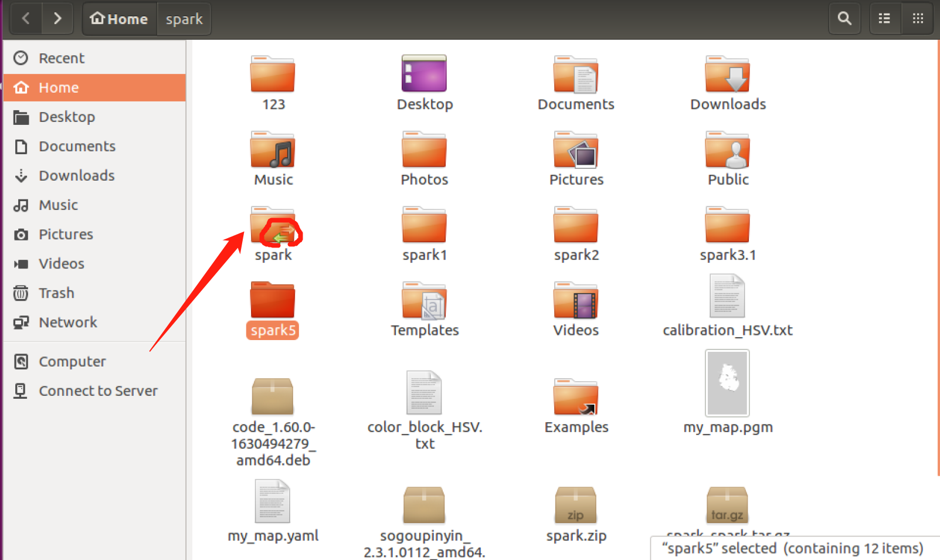Select the Public folder icon
This screenshot has width=940, height=560.
[x=727, y=150]
